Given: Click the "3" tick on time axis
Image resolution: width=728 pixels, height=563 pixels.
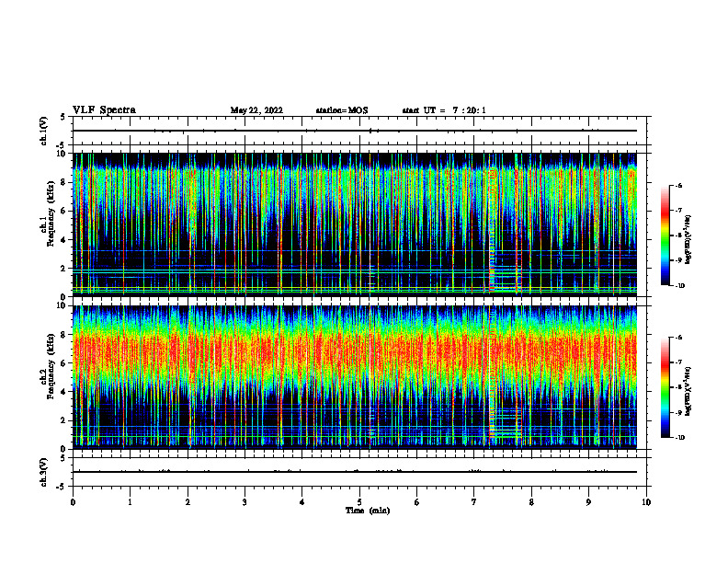Looking at the screenshot, I should [245, 502].
